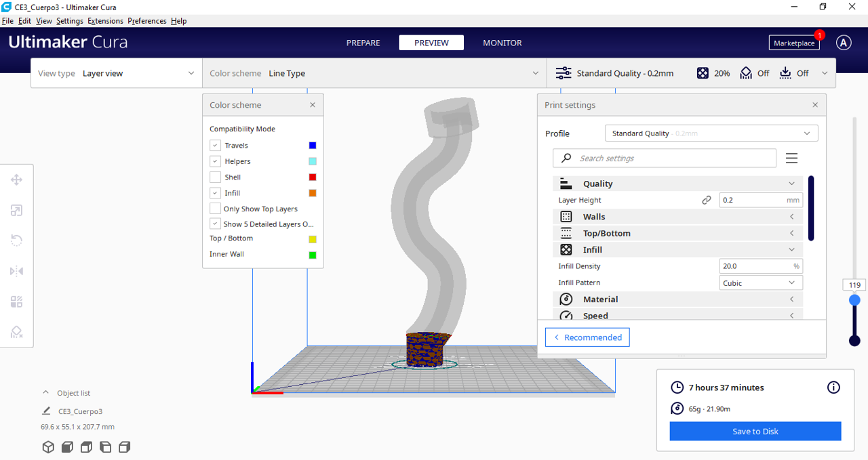Open the View type Layer view dropdown
Viewport: 868px width, 460px height.
pos(117,73)
